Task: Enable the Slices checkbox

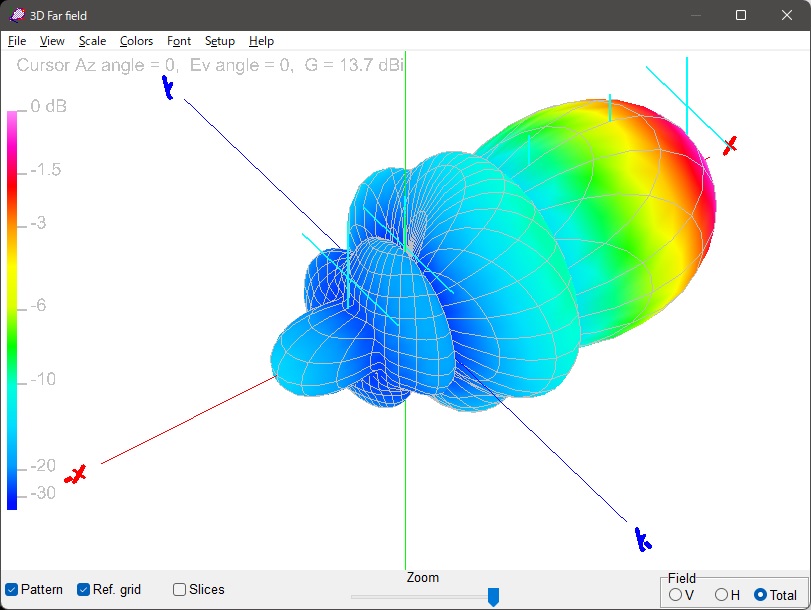Action: coord(180,590)
